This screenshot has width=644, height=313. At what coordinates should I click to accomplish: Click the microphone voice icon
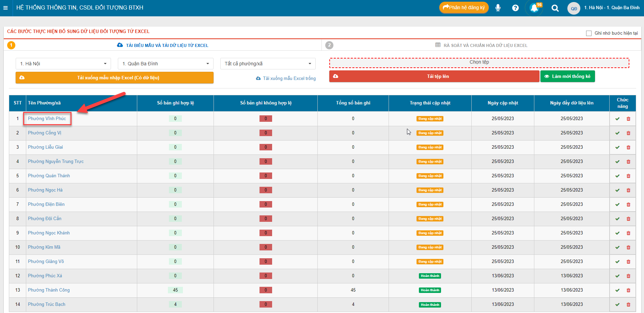[x=498, y=8]
